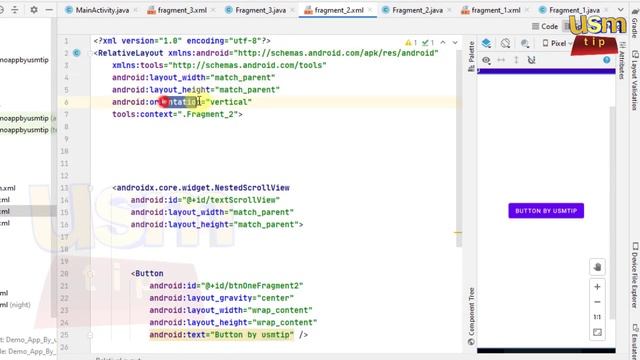
Task: Enable pan hand tool in preview
Action: (x=597, y=267)
